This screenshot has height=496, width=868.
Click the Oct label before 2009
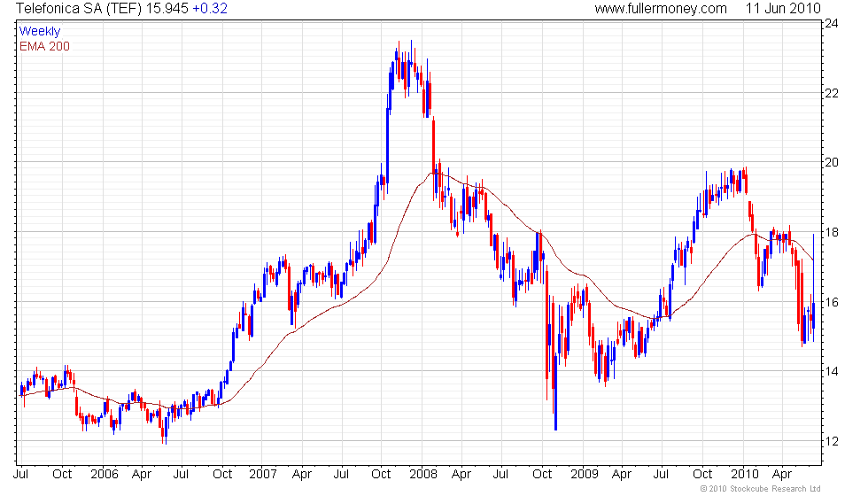(x=542, y=475)
